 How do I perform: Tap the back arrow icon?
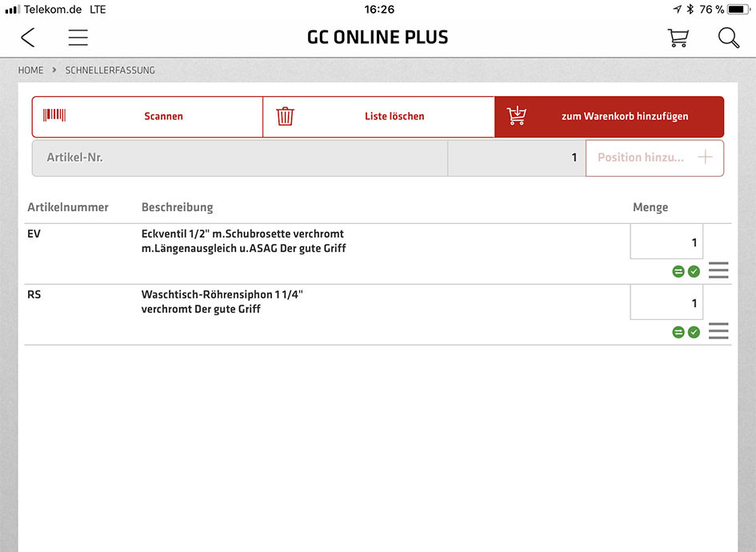tap(28, 37)
